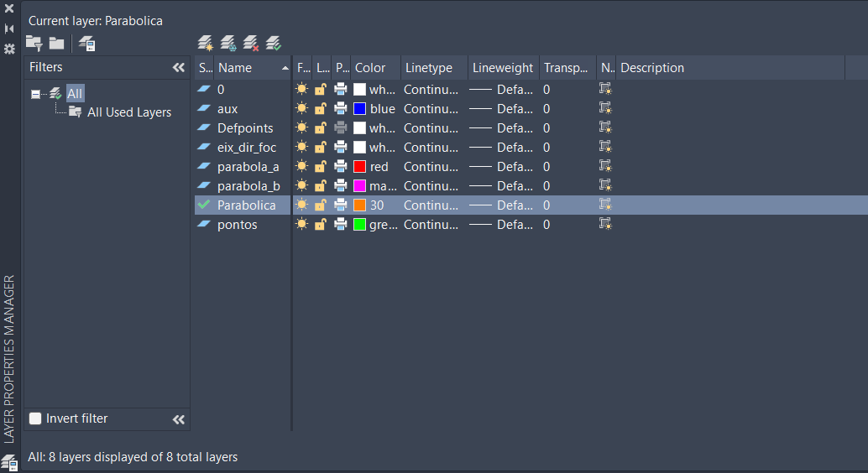The height and width of the screenshot is (473, 868).
Task: Toggle plotting for the pontos layer
Action: click(x=340, y=224)
